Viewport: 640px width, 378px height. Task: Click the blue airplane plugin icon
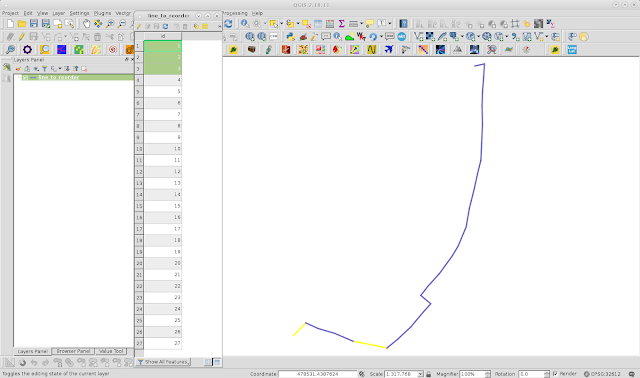pyautogui.click(x=389, y=50)
